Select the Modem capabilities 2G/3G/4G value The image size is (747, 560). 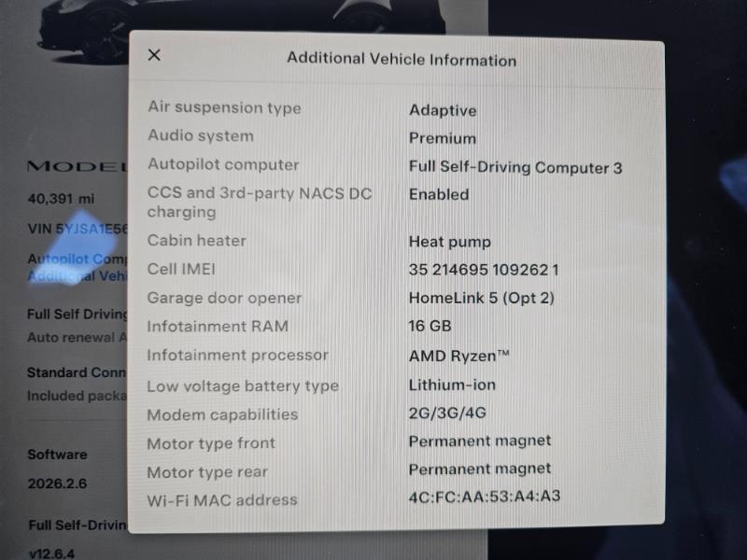(x=447, y=413)
